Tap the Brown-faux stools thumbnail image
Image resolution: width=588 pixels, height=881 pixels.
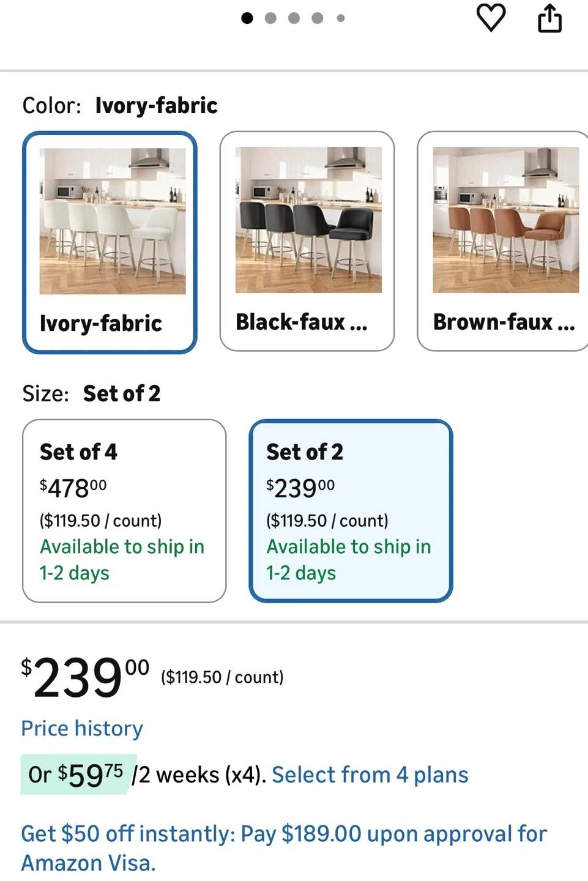[x=505, y=220]
